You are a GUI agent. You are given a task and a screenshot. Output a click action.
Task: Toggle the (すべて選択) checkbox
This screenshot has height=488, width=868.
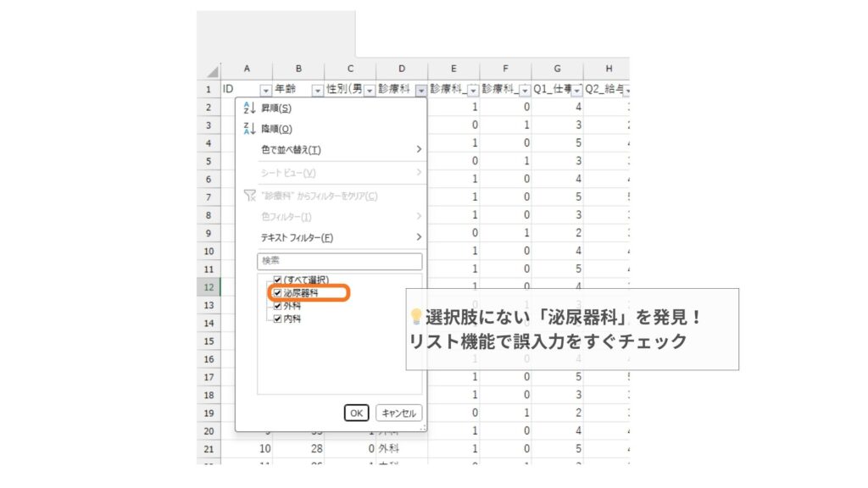tap(277, 280)
